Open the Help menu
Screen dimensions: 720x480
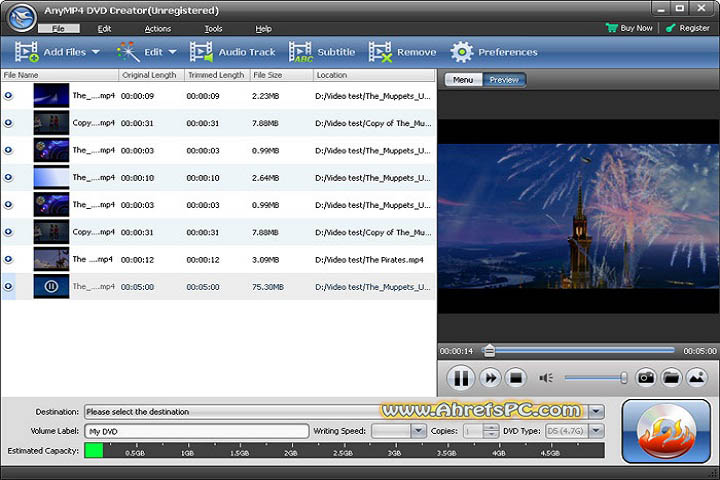tap(263, 28)
